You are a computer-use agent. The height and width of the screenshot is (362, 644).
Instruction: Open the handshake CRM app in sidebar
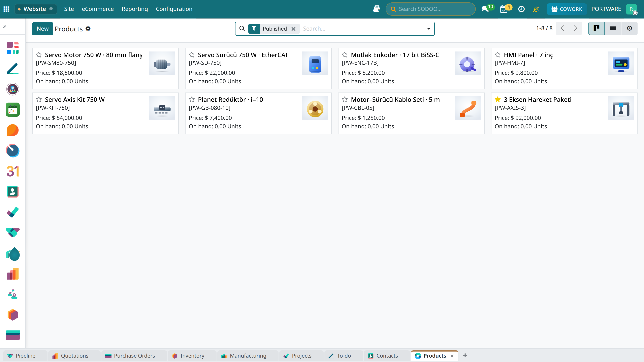12,233
